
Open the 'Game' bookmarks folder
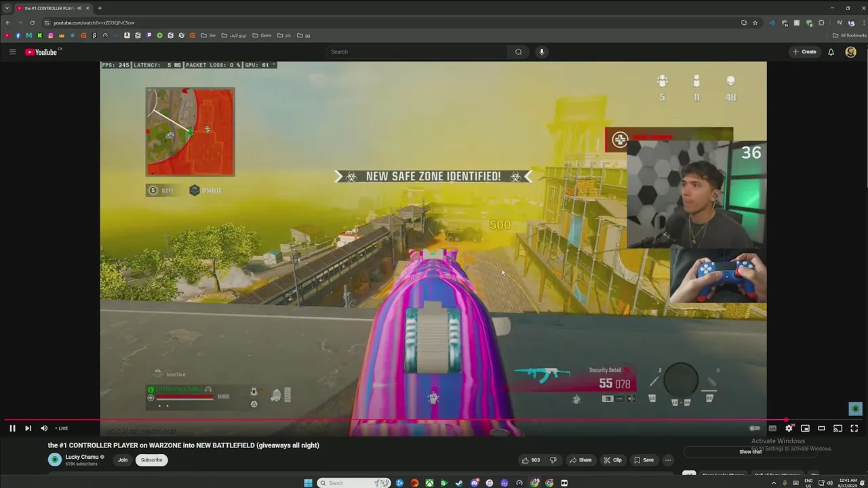[x=262, y=35]
